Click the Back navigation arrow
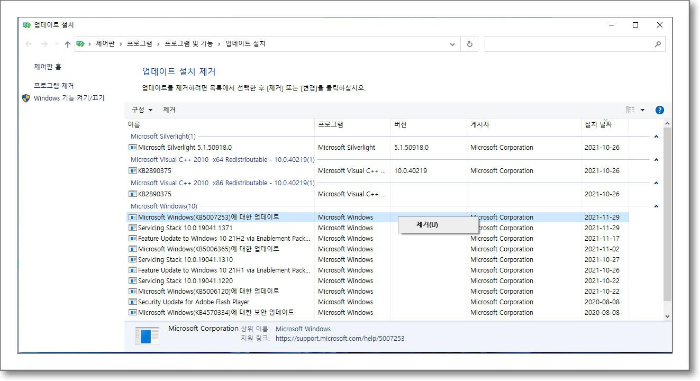The image size is (700, 381). (x=29, y=44)
